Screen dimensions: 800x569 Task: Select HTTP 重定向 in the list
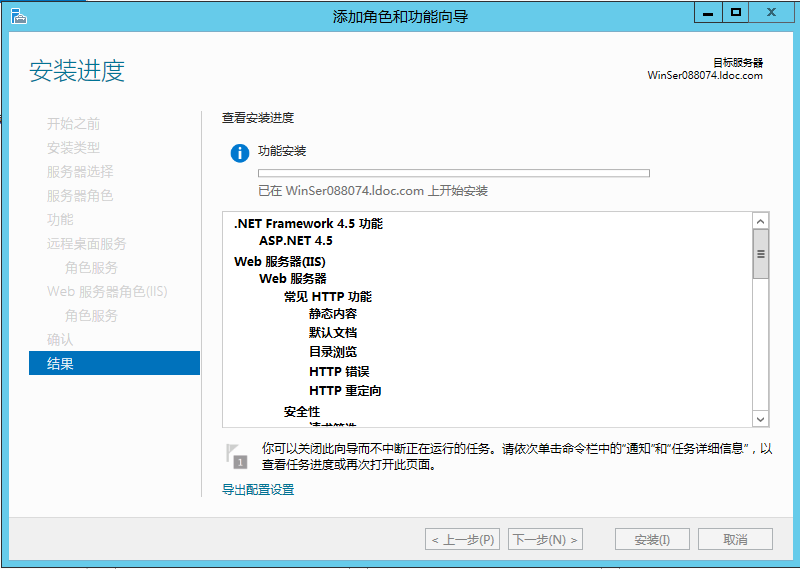click(x=345, y=391)
